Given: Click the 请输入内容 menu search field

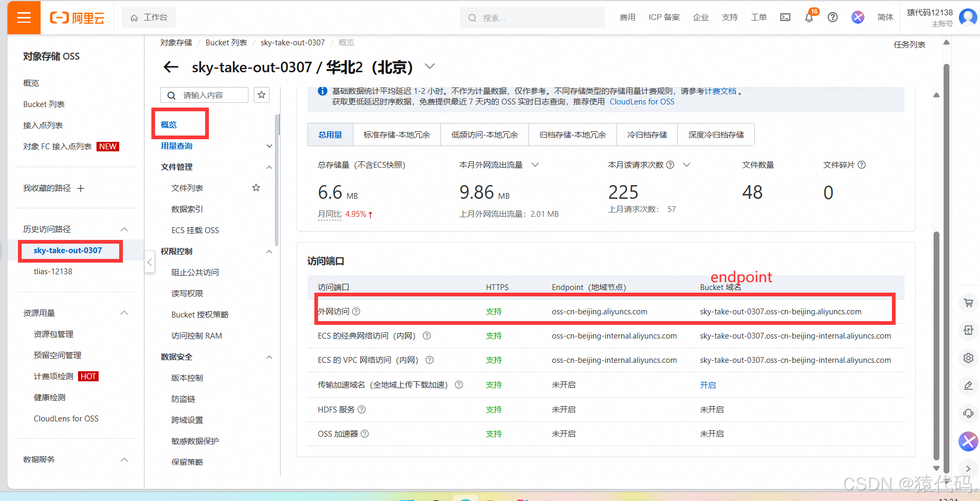Looking at the screenshot, I should pyautogui.click(x=204, y=95).
